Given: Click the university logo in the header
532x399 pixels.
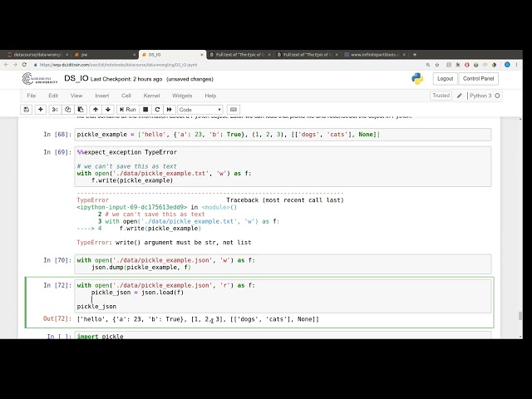Looking at the screenshot, I should click(x=40, y=78).
